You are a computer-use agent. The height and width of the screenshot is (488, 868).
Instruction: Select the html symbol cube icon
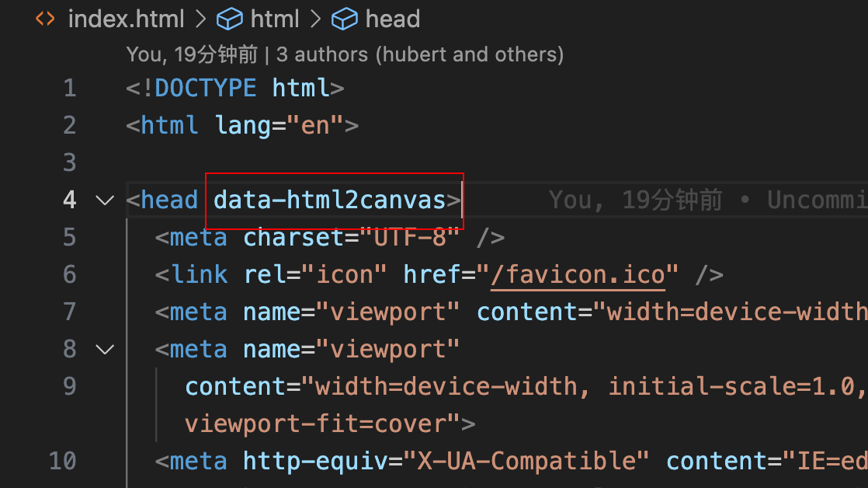tap(229, 19)
